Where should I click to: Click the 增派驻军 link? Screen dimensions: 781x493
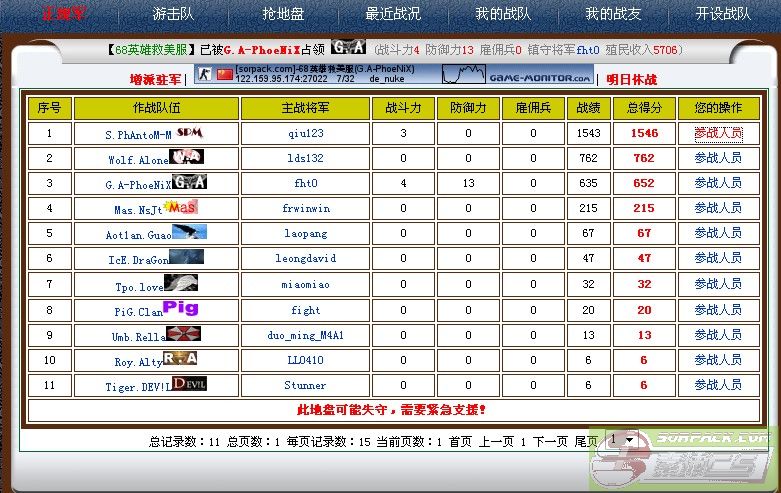coord(155,79)
